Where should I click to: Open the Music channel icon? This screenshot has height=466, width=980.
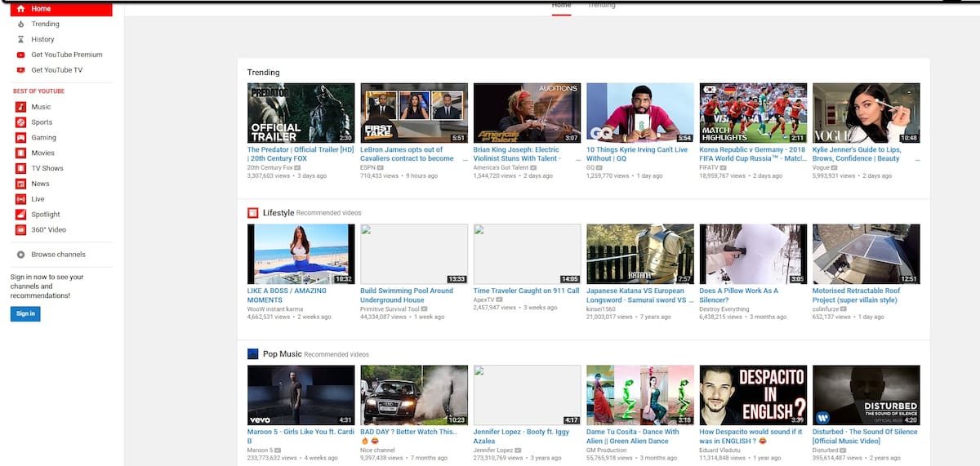(20, 107)
